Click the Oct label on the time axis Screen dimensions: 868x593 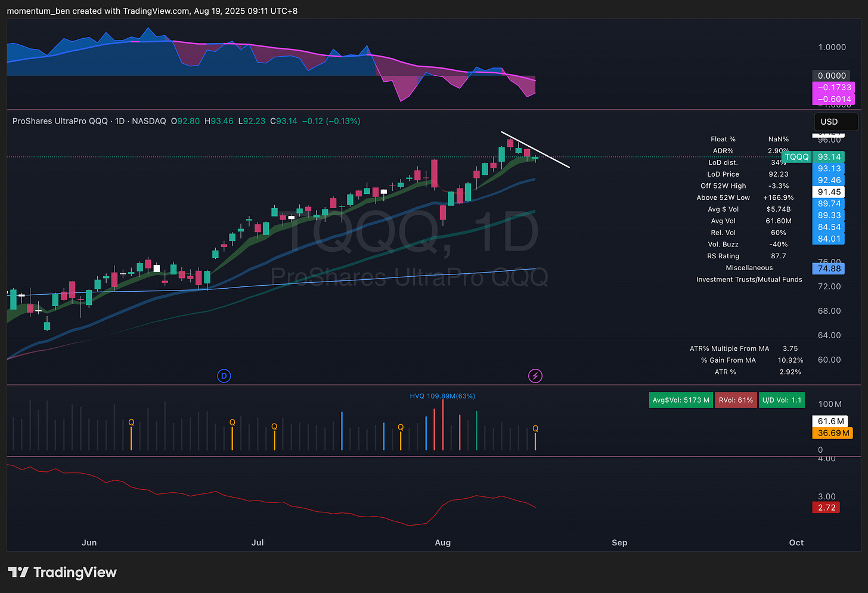[x=796, y=542]
